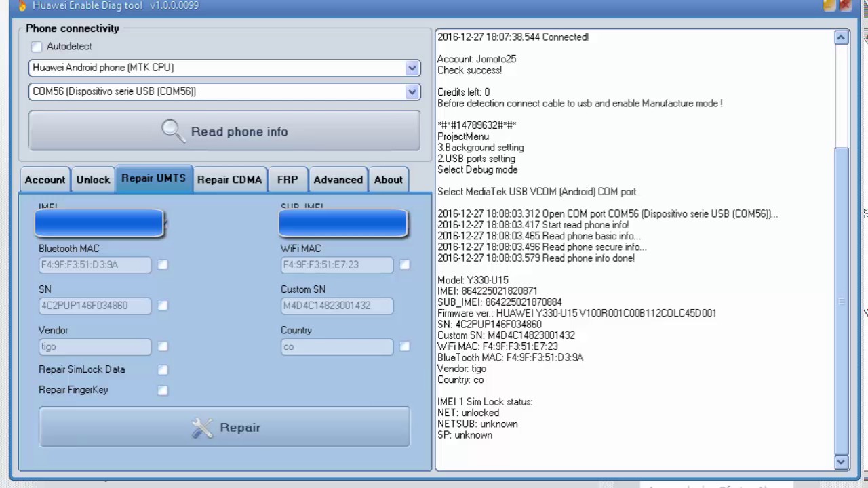The width and height of the screenshot is (868, 488).
Task: Tick the Vendor checkbox
Action: (x=163, y=346)
